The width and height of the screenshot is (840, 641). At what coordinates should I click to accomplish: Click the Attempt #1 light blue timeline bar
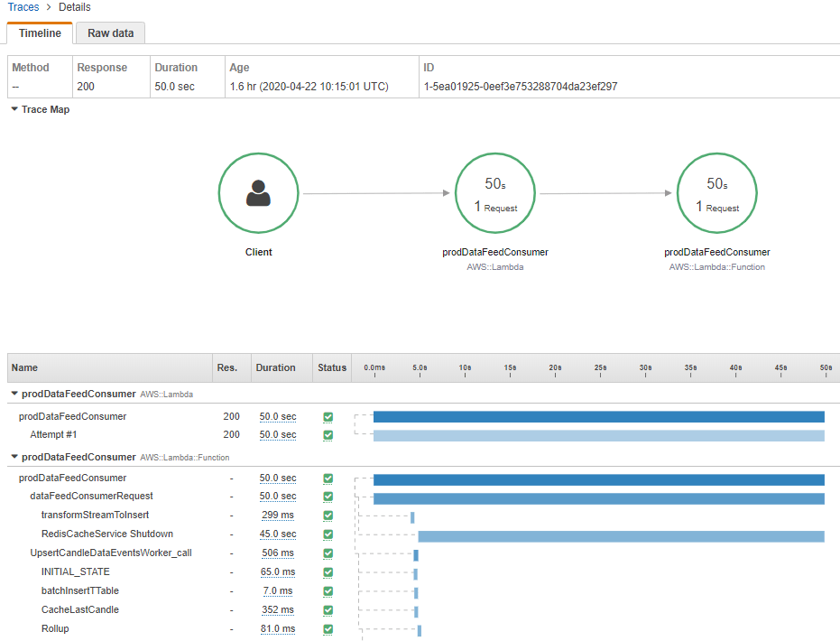tap(599, 436)
